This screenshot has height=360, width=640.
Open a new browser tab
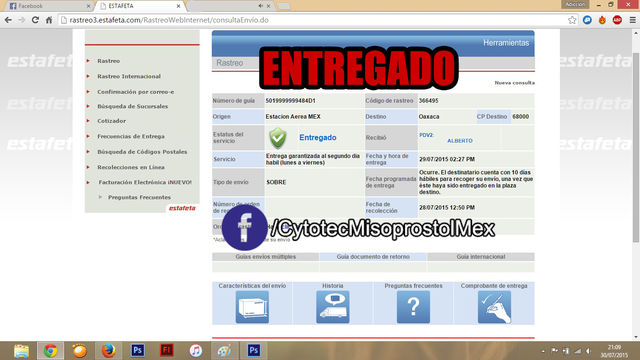(x=284, y=6)
